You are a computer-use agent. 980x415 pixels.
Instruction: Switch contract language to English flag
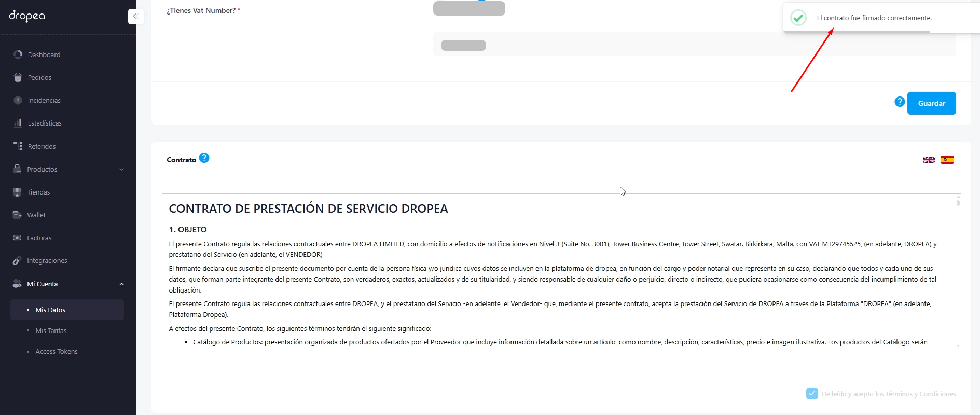pos(929,160)
